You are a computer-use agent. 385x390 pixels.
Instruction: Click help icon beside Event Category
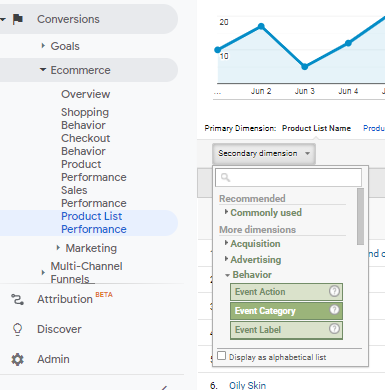pos(334,310)
